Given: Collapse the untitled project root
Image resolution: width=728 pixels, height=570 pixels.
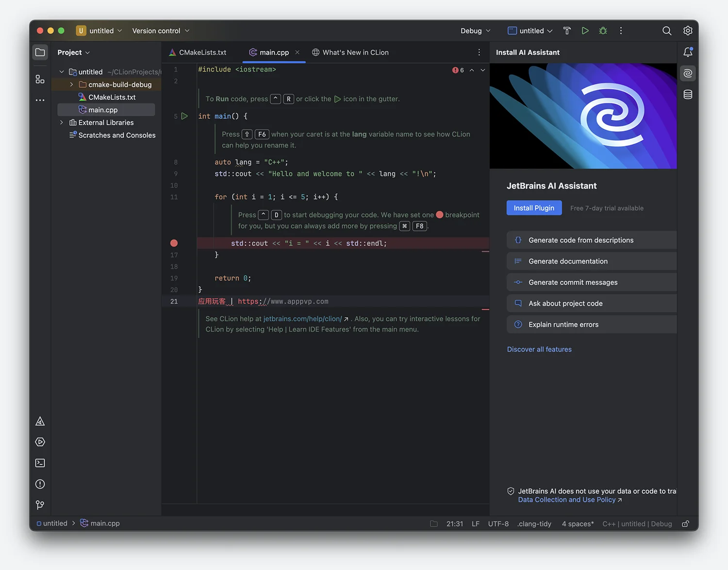Looking at the screenshot, I should [x=62, y=72].
